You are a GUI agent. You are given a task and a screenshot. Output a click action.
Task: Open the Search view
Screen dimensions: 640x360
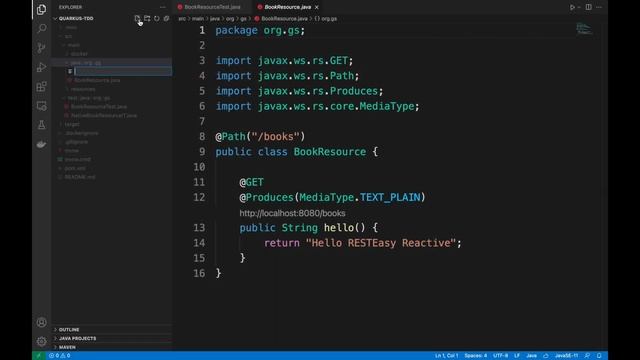pyautogui.click(x=41, y=29)
